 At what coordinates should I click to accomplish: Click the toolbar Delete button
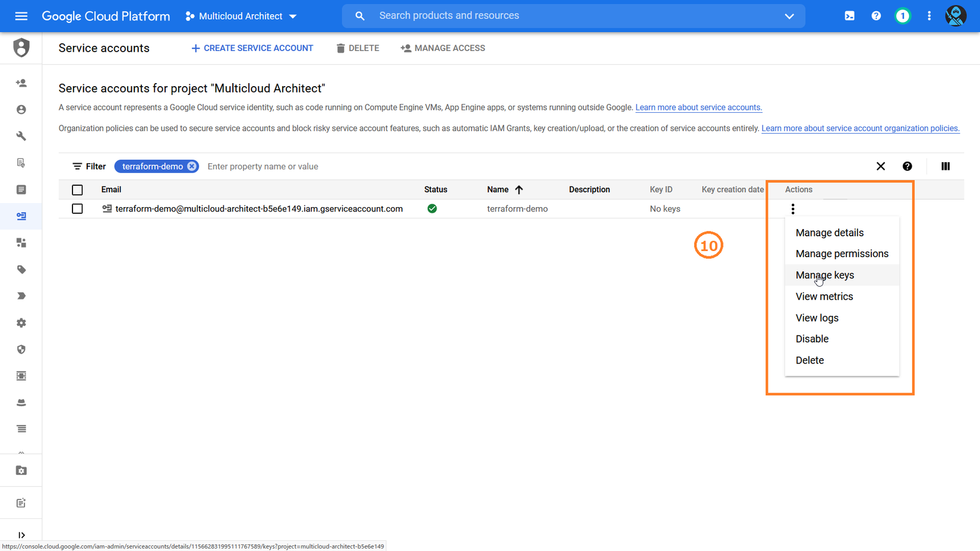click(x=358, y=48)
